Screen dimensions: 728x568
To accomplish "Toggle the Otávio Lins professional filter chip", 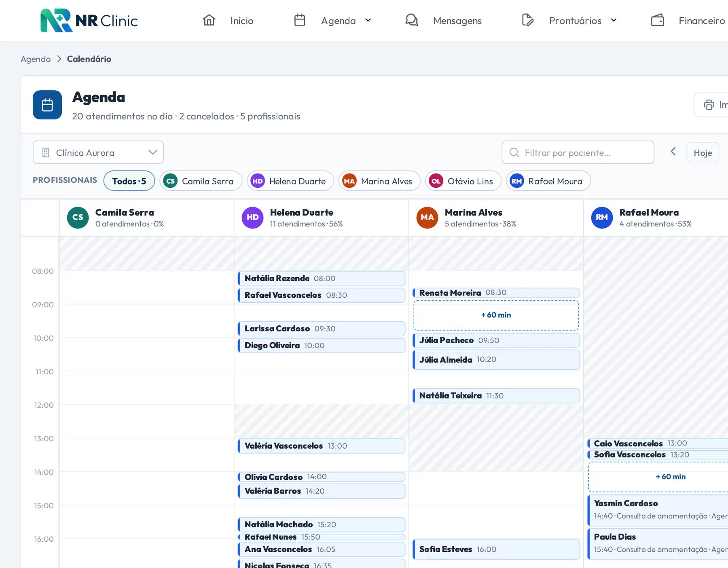I will (x=463, y=181).
